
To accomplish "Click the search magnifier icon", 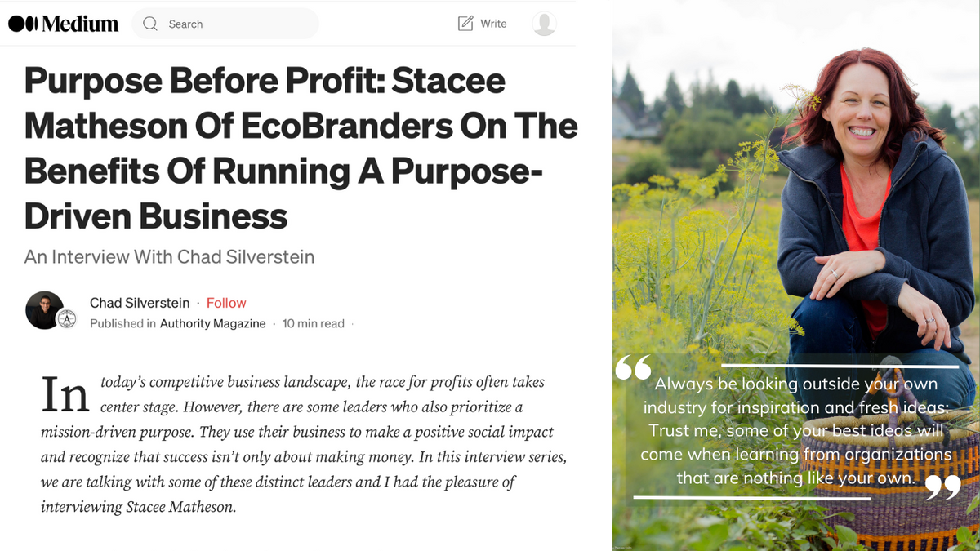I will coord(150,24).
